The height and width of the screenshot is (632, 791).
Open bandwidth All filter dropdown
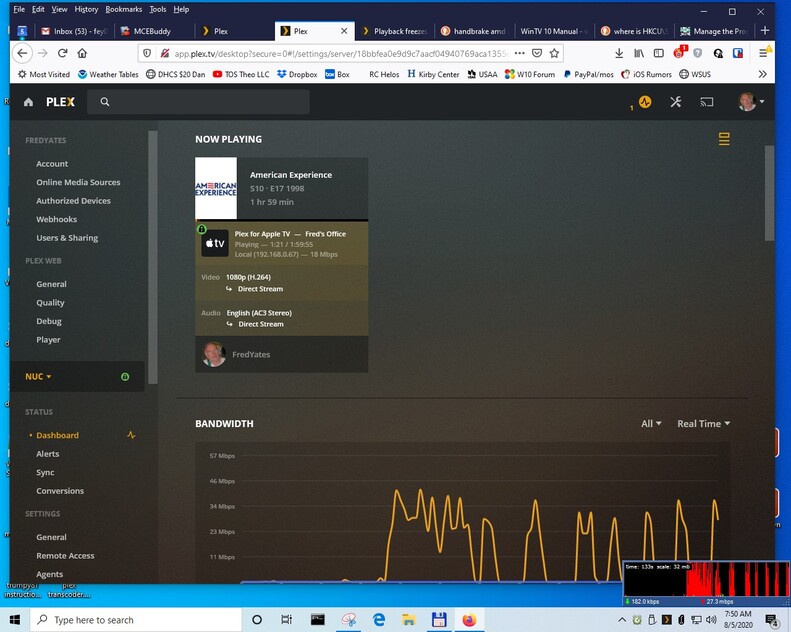pos(651,424)
